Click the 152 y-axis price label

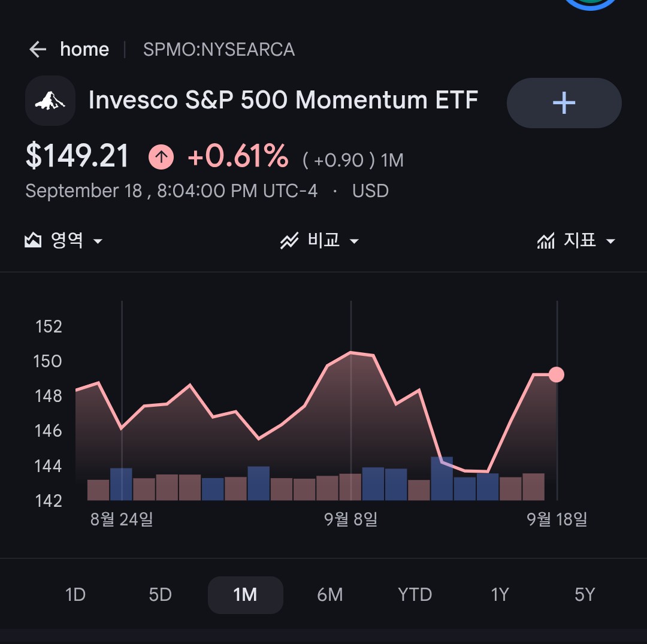(49, 326)
